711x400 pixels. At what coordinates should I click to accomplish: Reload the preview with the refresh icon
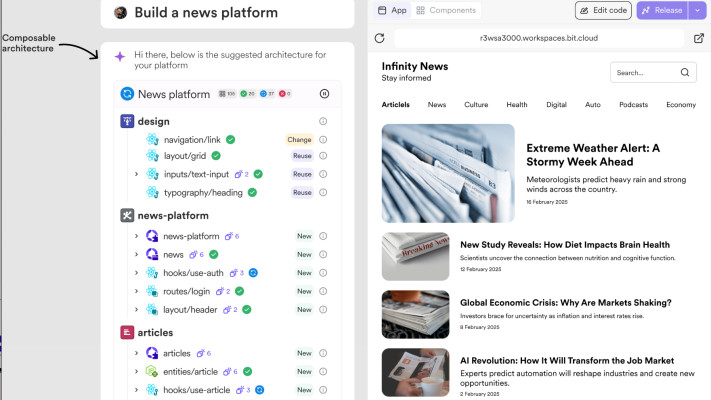pyautogui.click(x=380, y=38)
